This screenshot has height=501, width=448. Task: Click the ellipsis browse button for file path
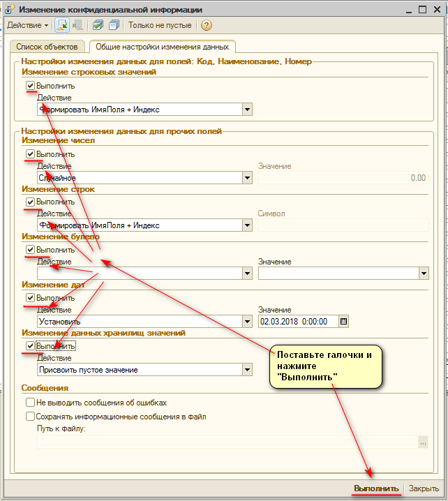coord(423,442)
